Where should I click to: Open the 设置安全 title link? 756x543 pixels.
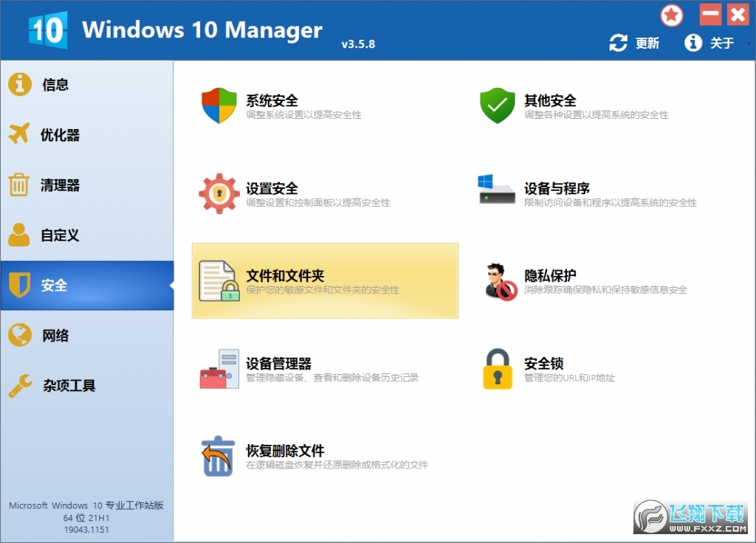click(272, 188)
